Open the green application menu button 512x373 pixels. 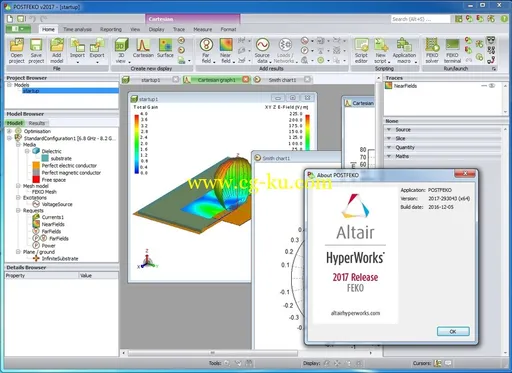(18, 29)
